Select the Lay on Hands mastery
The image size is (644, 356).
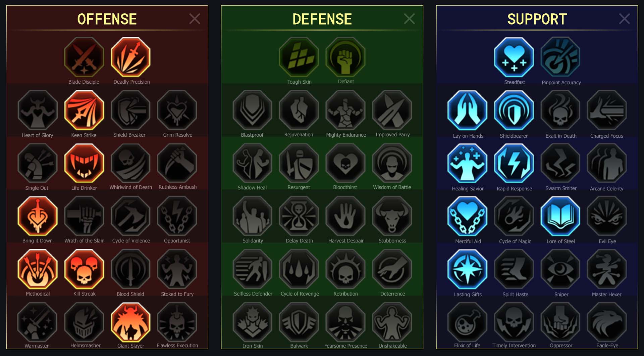click(x=467, y=110)
